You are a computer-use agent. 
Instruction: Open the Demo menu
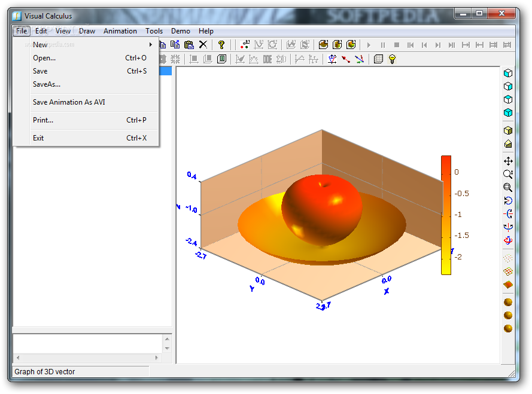click(x=181, y=31)
